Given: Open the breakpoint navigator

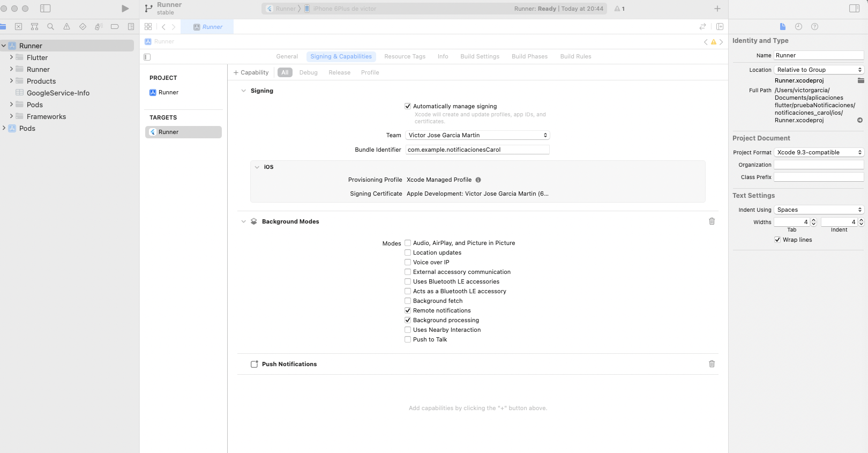Looking at the screenshot, I should [115, 27].
